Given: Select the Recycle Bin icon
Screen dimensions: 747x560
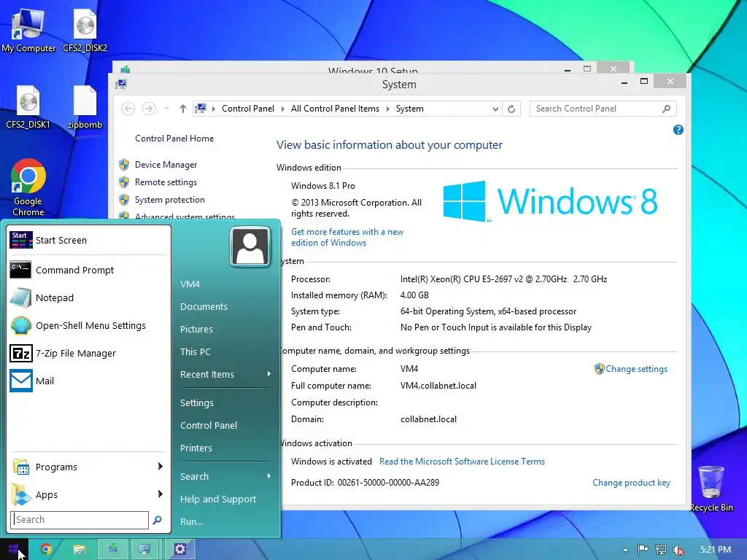Looking at the screenshot, I should click(x=711, y=489).
